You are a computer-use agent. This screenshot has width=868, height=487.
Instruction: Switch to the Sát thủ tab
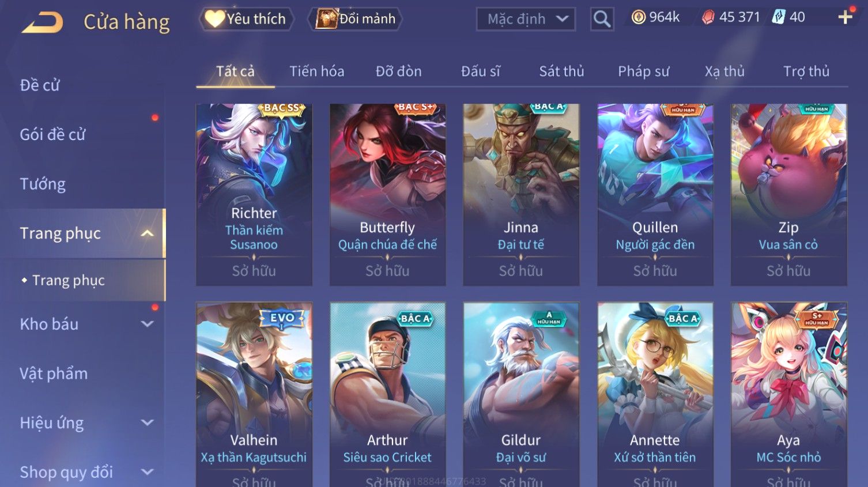pos(561,71)
